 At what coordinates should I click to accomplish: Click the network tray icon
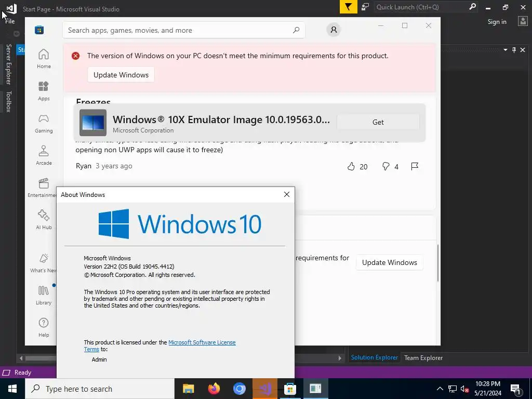(453, 389)
